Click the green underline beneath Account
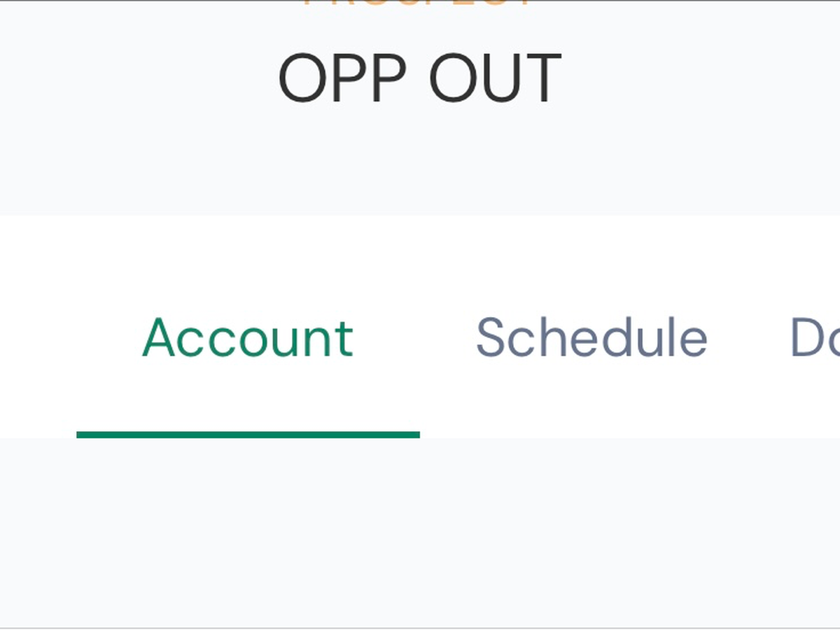840x630 pixels. tap(248, 435)
